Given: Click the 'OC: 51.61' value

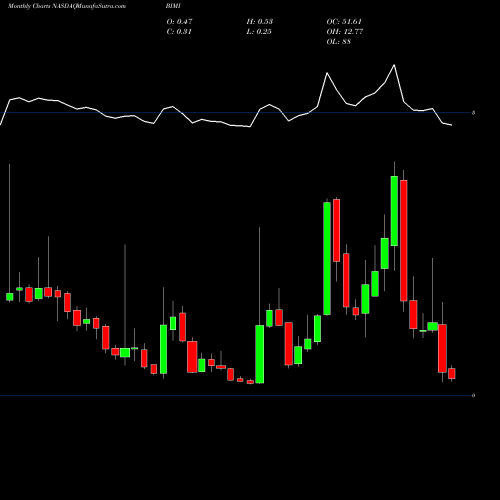Looking at the screenshot, I should click(x=344, y=22).
